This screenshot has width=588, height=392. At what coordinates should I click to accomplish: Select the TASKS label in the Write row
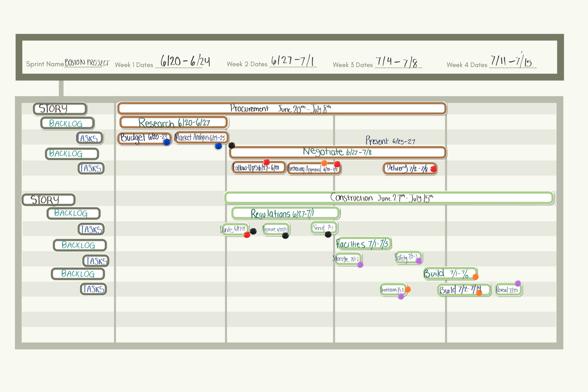click(x=91, y=229)
